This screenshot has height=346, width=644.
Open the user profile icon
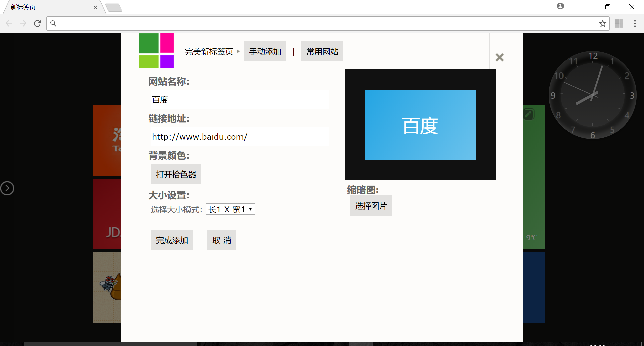pyautogui.click(x=560, y=6)
